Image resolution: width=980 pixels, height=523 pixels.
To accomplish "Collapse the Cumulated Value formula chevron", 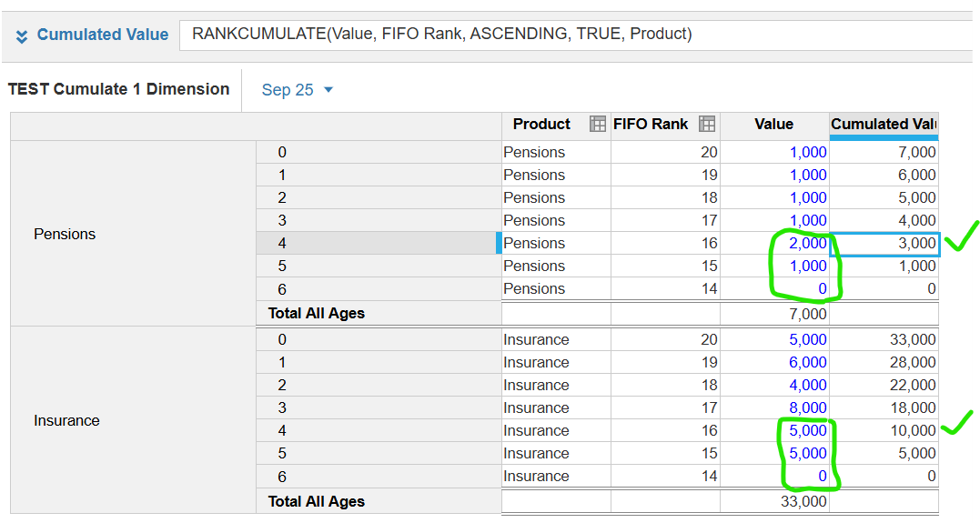I will 21,36.
